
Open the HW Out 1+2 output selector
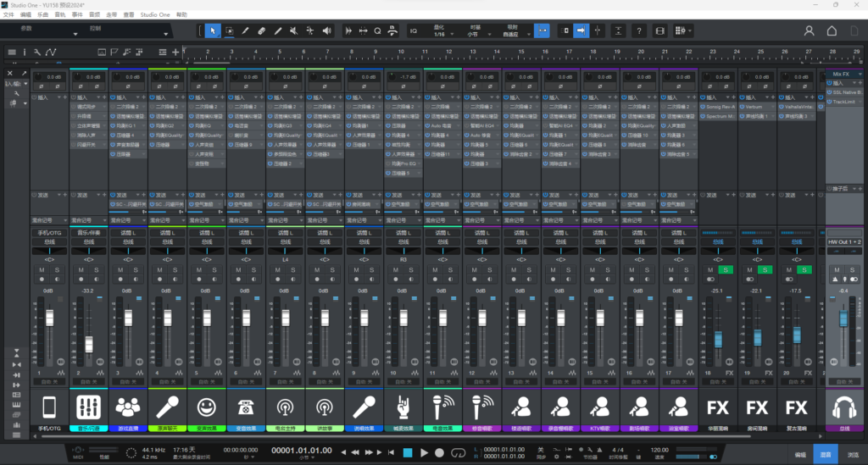pos(843,241)
